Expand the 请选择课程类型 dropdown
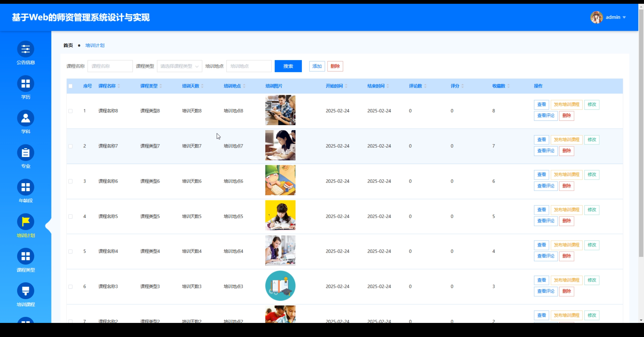644x337 pixels. click(x=179, y=66)
